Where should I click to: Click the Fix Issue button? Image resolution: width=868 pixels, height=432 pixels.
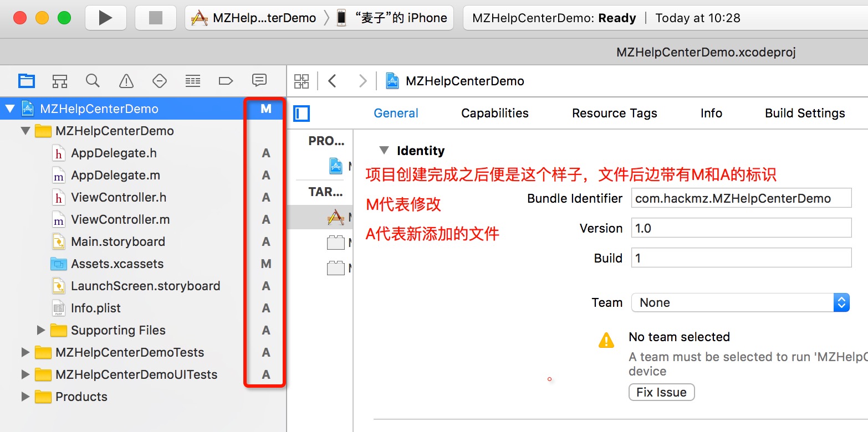click(661, 392)
